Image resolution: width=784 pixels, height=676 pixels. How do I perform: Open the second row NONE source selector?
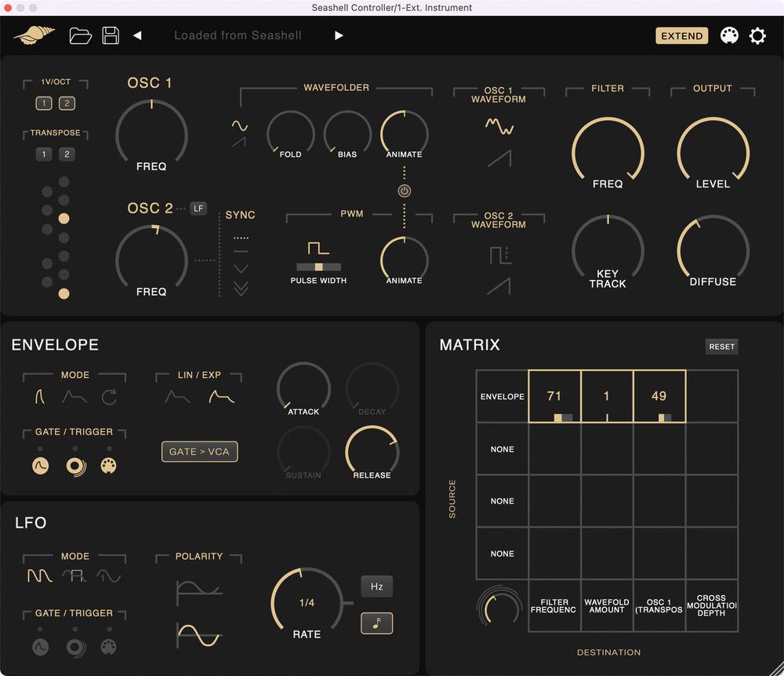tap(502, 449)
